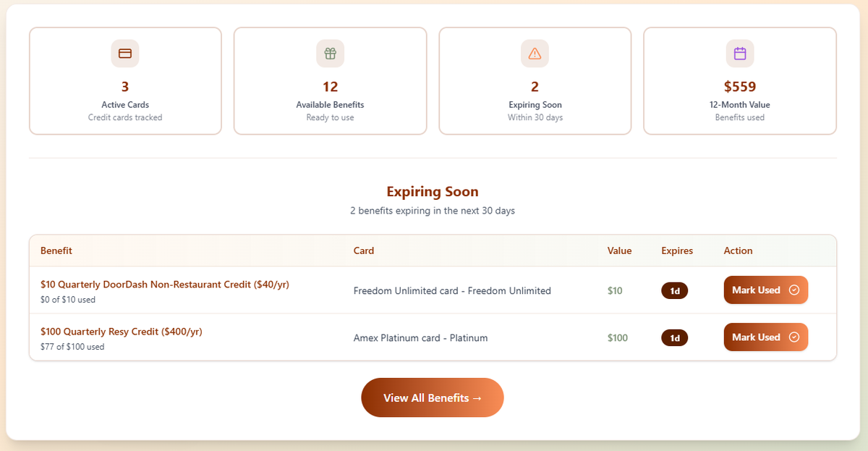Click the Expires column header
Image resolution: width=868 pixels, height=451 pixels.
click(x=676, y=250)
